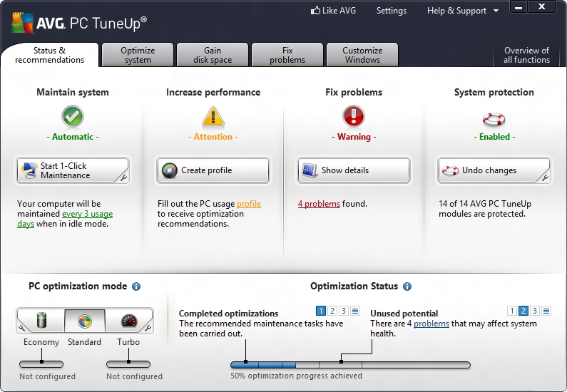Show page 1 of Unused potential
The image size is (567, 392).
pyautogui.click(x=511, y=311)
